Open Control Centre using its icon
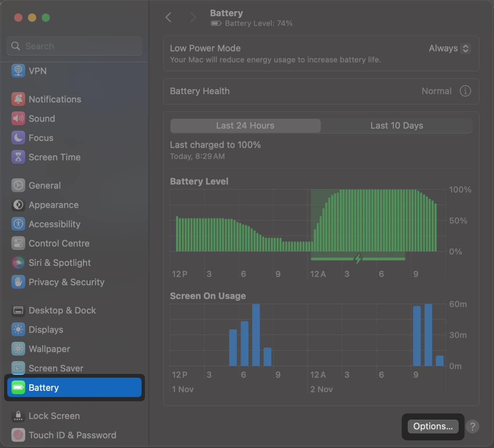Image resolution: width=494 pixels, height=448 pixels. click(18, 243)
